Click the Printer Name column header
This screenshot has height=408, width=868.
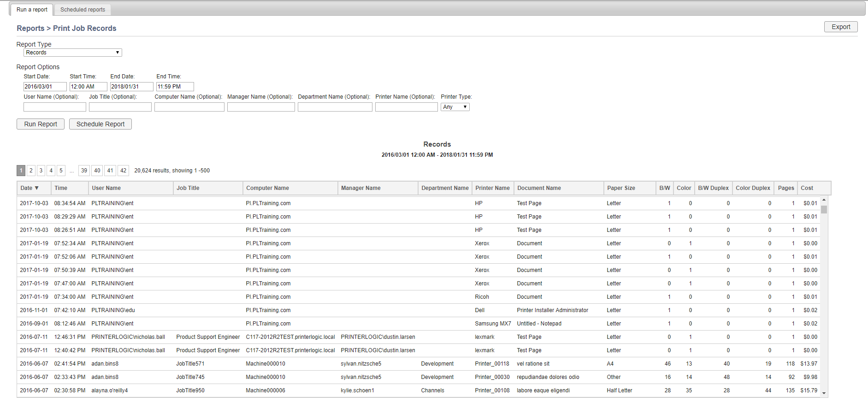click(492, 188)
